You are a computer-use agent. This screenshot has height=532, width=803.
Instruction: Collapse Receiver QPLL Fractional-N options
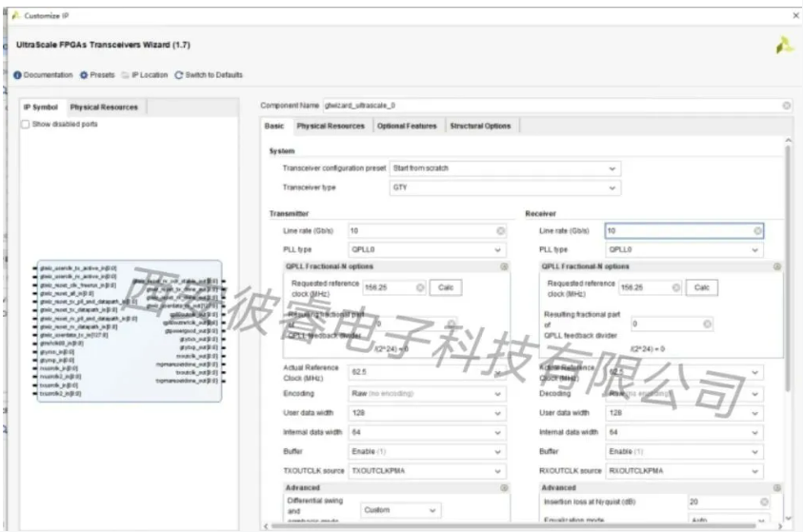[x=777, y=266]
